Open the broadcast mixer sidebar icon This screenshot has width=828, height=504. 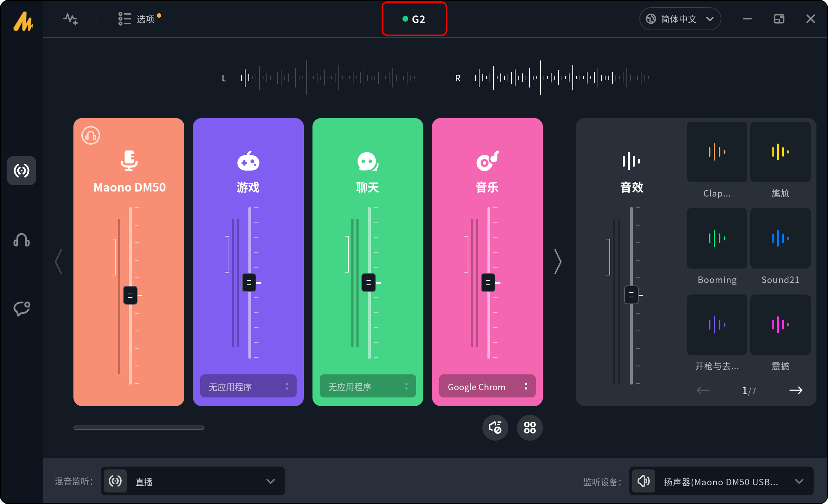pos(22,171)
